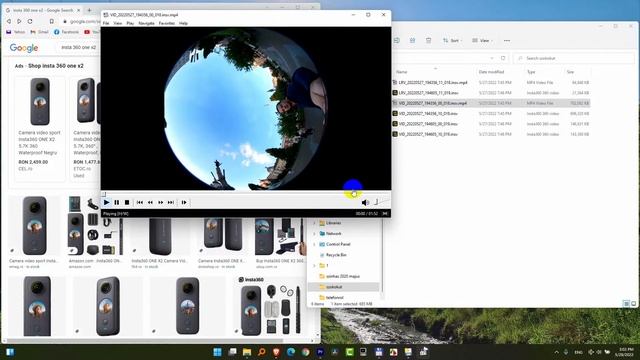Click the Delete trash icon in File Explorer
Image resolution: width=640 pixels, height=360 pixels.
coord(428,40)
